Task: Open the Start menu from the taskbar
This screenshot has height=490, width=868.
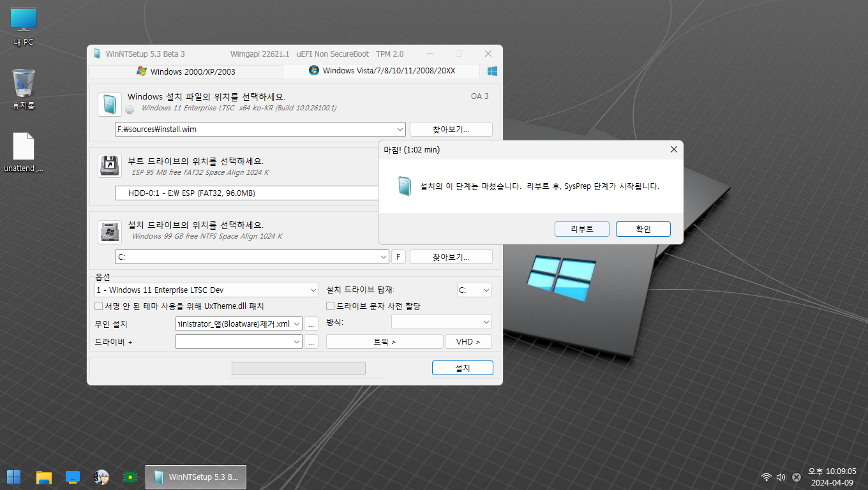Action: (13, 477)
